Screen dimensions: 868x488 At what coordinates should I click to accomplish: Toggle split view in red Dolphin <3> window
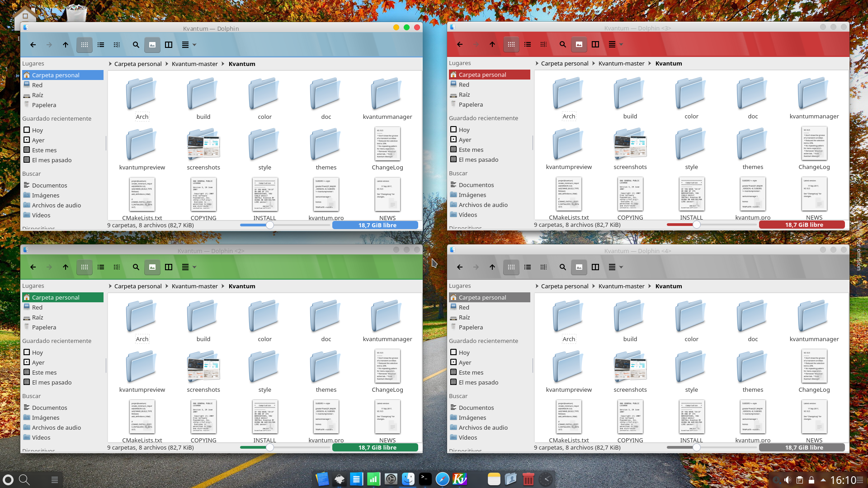pyautogui.click(x=595, y=44)
